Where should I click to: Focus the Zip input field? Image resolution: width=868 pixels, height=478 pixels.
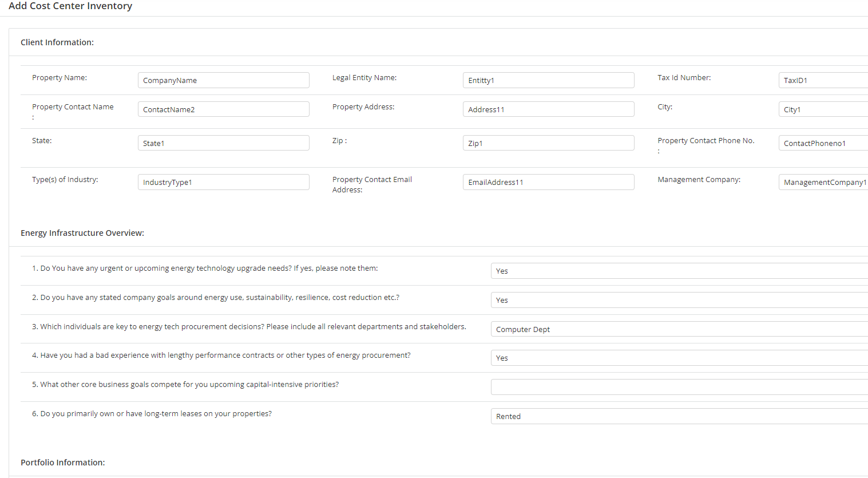(x=548, y=143)
